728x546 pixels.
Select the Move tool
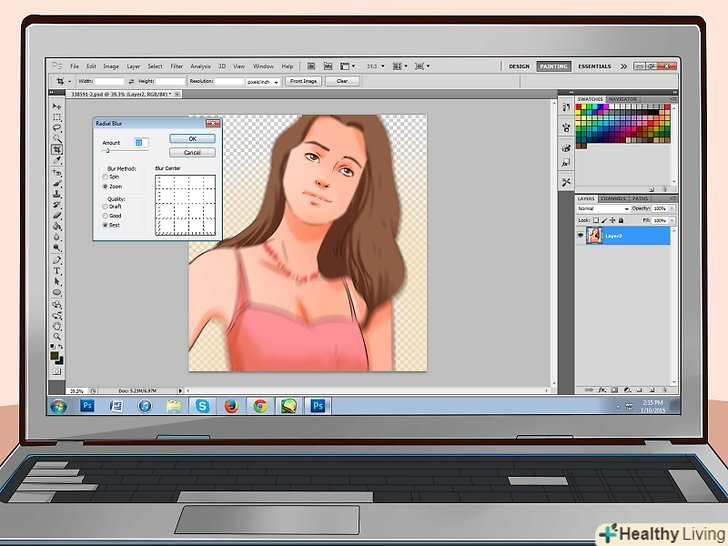pos(57,106)
